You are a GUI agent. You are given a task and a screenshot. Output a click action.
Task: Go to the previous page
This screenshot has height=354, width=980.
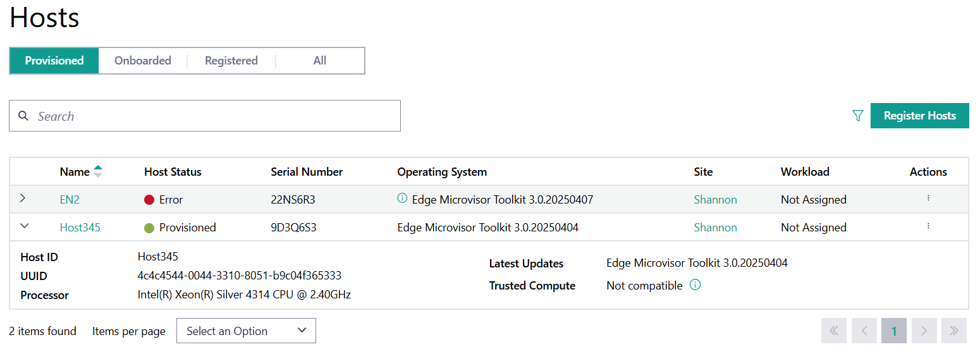(x=864, y=331)
